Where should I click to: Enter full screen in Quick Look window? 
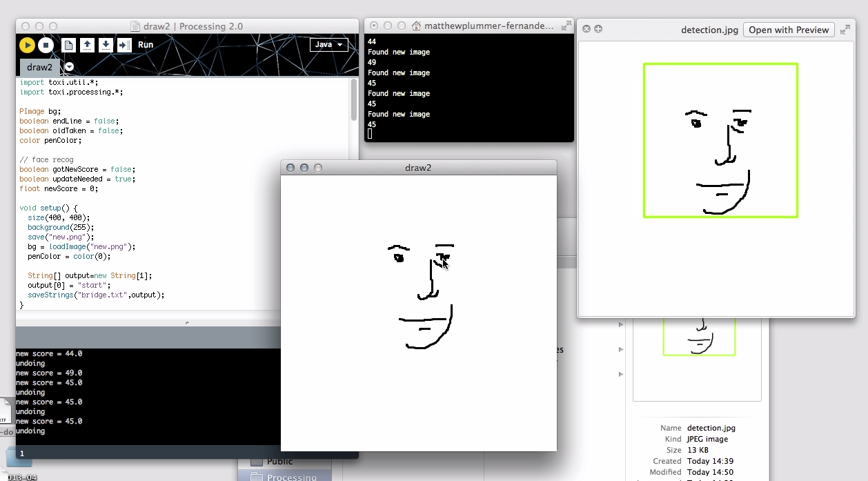tap(845, 30)
